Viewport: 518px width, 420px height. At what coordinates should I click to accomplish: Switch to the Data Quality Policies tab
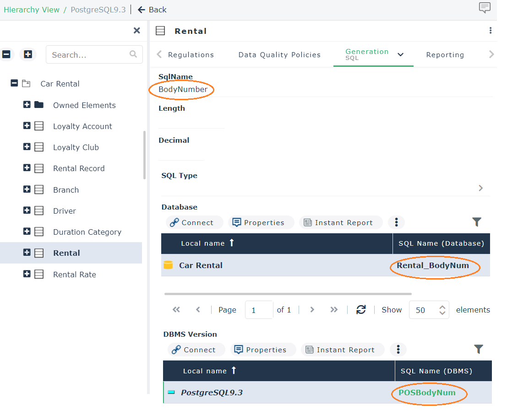[279, 55]
